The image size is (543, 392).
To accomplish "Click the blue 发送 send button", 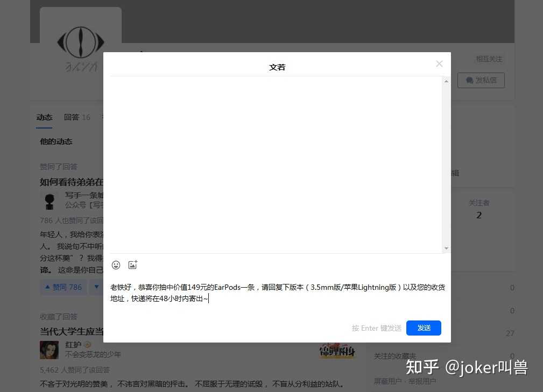I will point(424,327).
